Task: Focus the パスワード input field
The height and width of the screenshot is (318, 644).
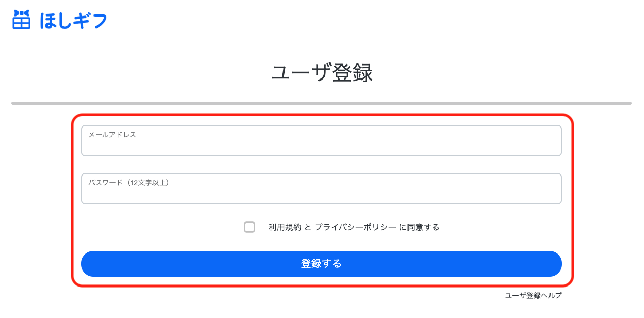Action: [x=321, y=192]
